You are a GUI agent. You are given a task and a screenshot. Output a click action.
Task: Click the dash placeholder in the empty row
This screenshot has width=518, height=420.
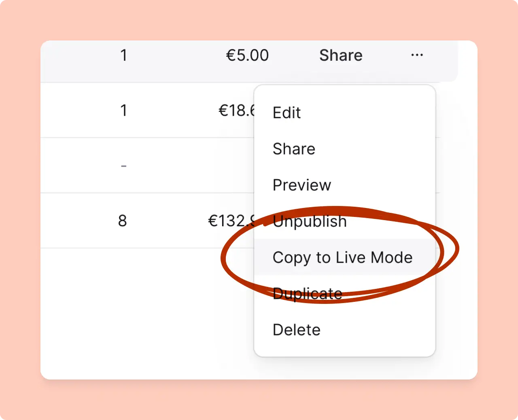point(123,165)
